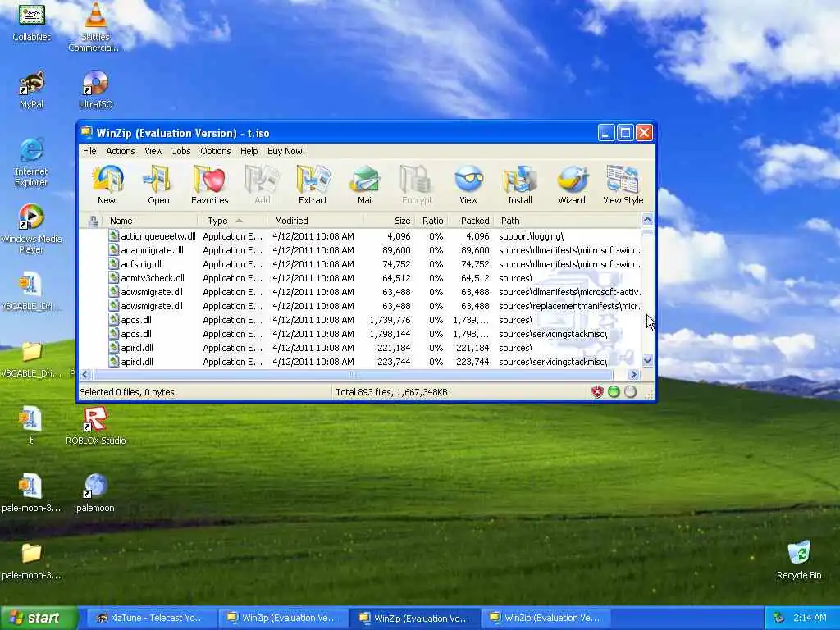Select the admtv3check.dll file row
This screenshot has width=840, height=630.
point(360,278)
